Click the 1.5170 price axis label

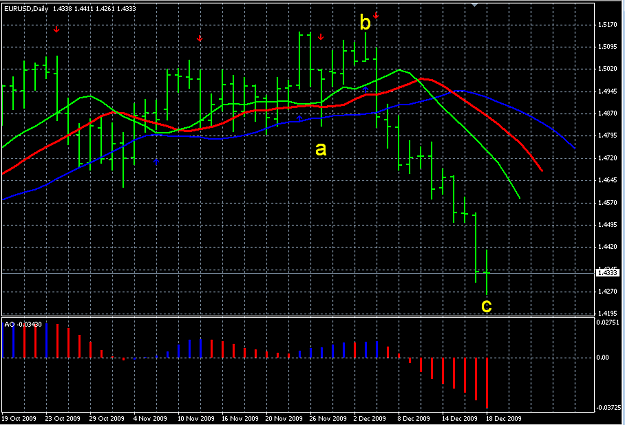607,25
